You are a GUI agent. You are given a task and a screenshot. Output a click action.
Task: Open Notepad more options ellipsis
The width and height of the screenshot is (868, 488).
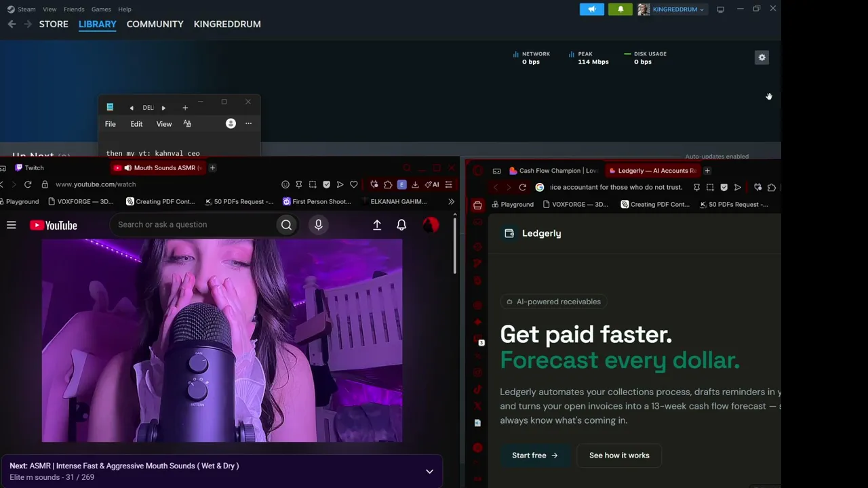pyautogui.click(x=248, y=123)
